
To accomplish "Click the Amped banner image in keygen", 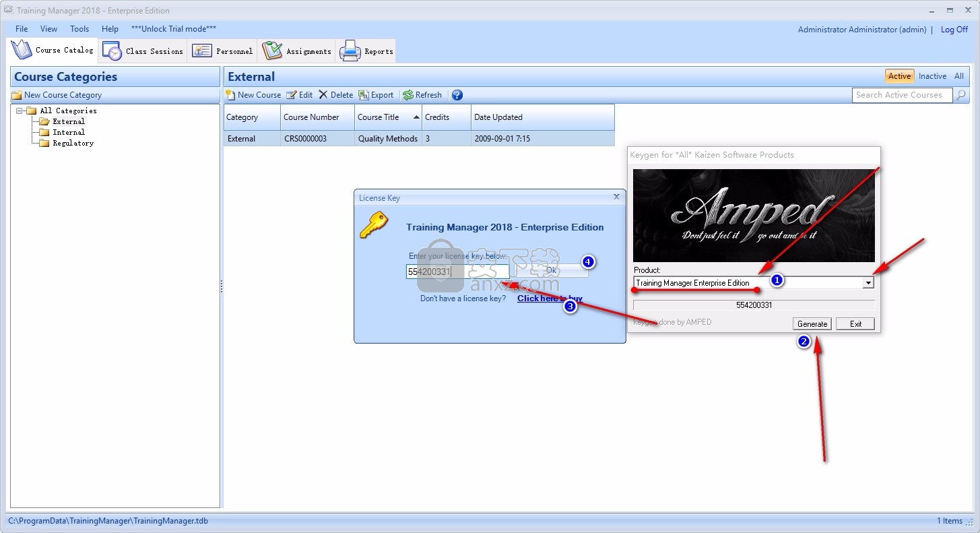I will tap(754, 215).
